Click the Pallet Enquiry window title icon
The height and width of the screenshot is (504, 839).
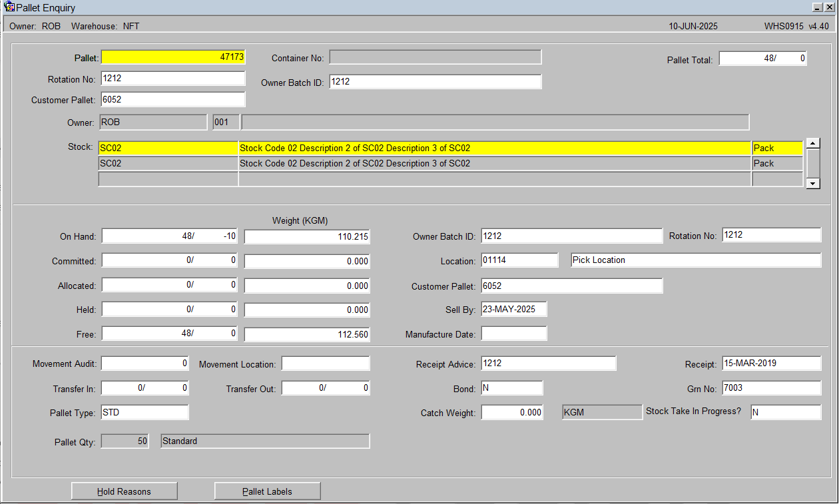[9, 7]
